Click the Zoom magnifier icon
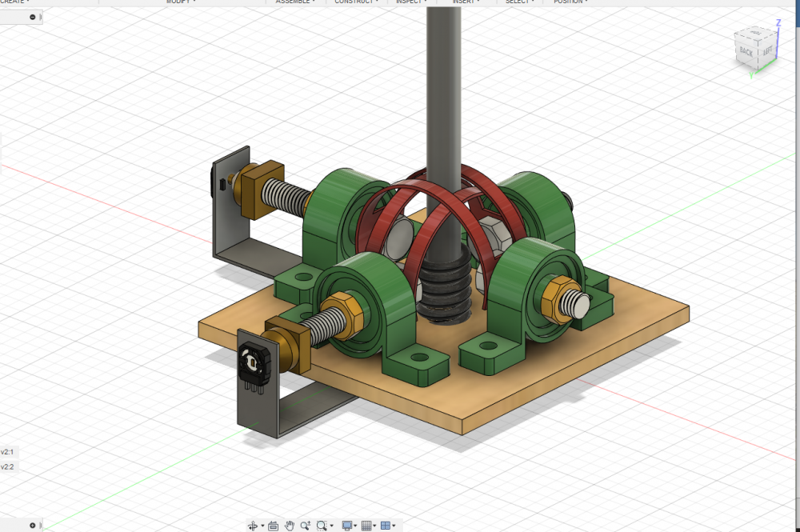Image resolution: width=800 pixels, height=532 pixels. (306, 526)
